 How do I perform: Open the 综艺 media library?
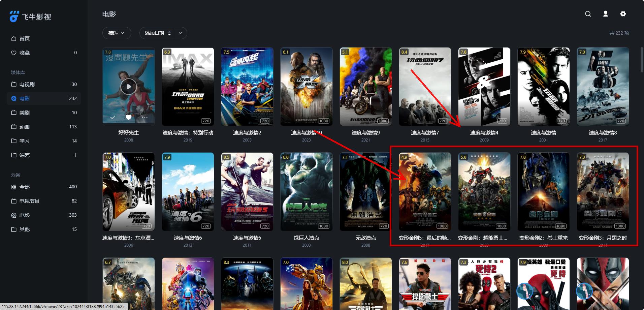(x=44, y=155)
